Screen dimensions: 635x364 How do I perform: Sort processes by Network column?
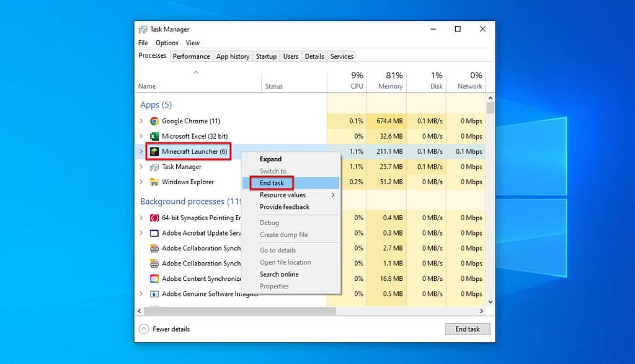(466, 81)
